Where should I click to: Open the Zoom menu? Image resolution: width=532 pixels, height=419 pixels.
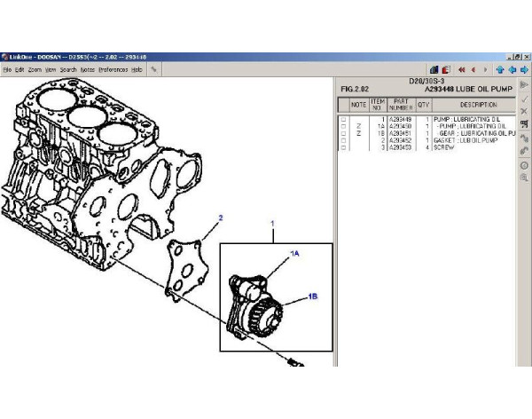(35, 69)
